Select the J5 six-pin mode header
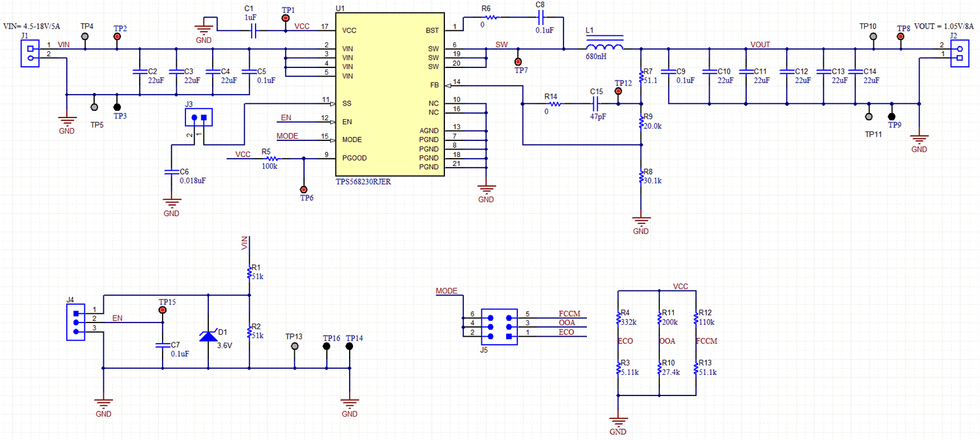The image size is (980, 440). tap(499, 327)
